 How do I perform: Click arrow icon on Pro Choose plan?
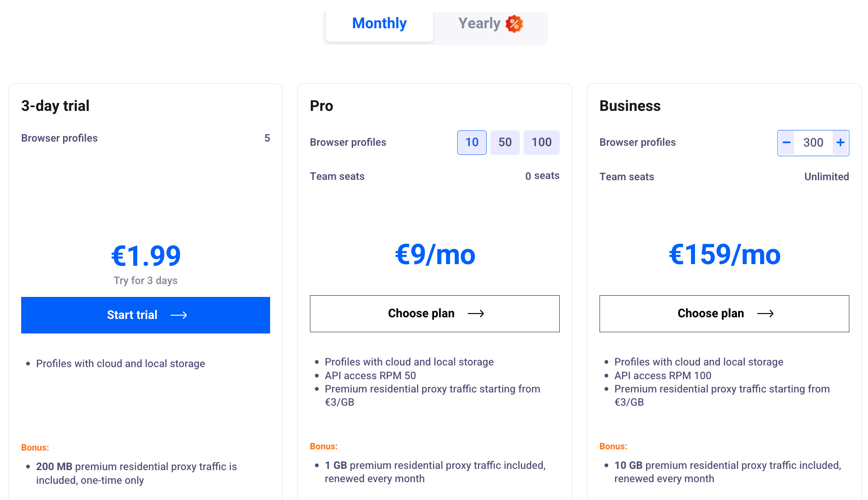point(476,314)
